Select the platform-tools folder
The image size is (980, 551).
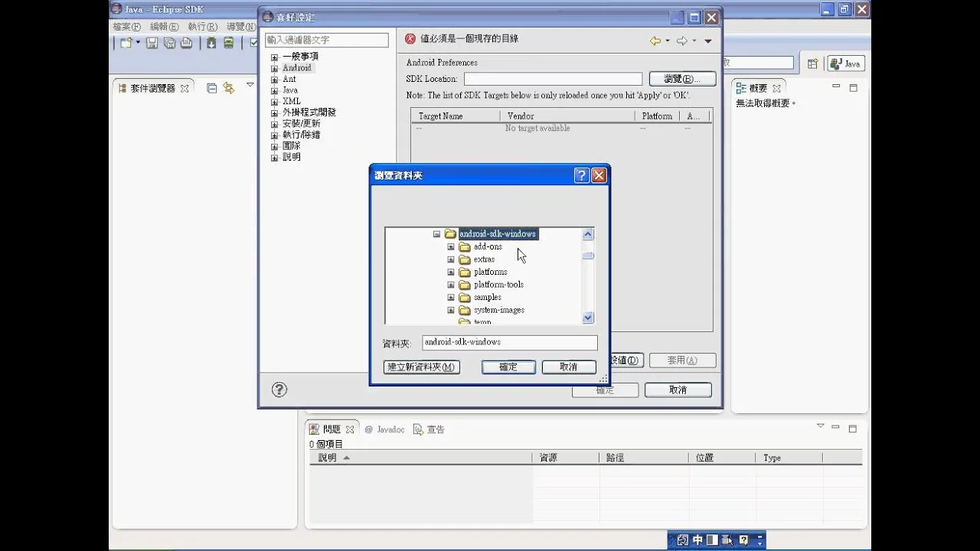point(498,285)
